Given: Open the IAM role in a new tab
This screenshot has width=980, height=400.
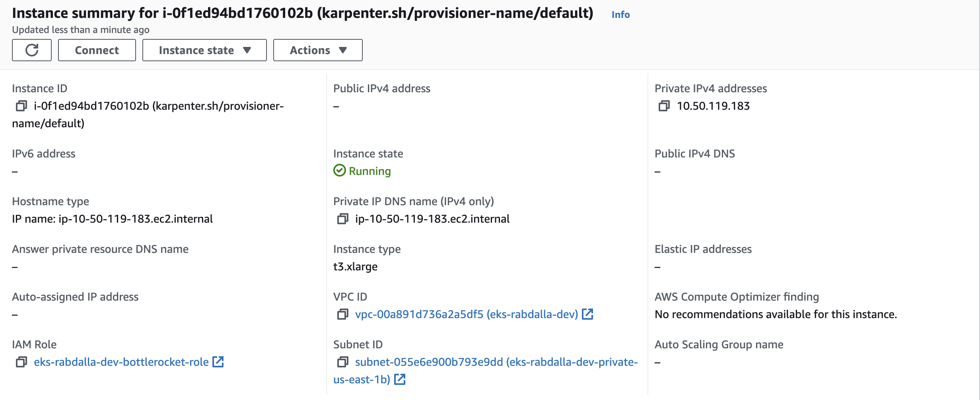Looking at the screenshot, I should 218,362.
